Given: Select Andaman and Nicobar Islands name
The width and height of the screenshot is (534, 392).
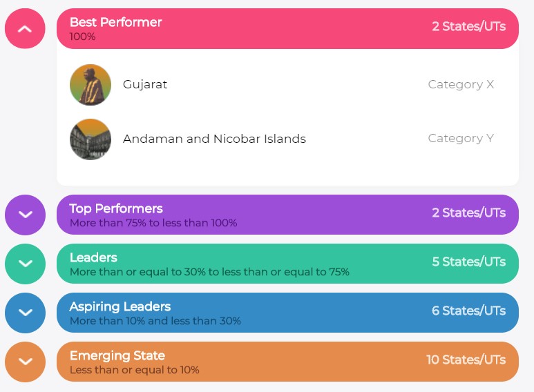Looking at the screenshot, I should pos(214,139).
